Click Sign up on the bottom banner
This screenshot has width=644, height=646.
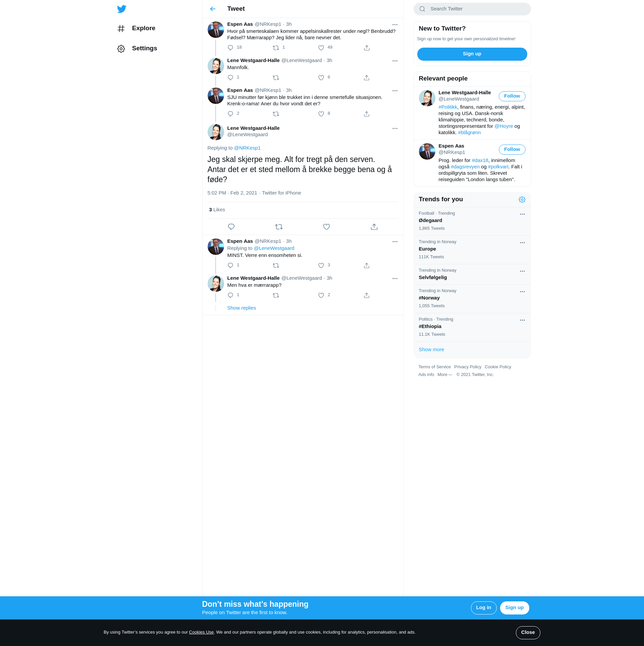pos(514,608)
